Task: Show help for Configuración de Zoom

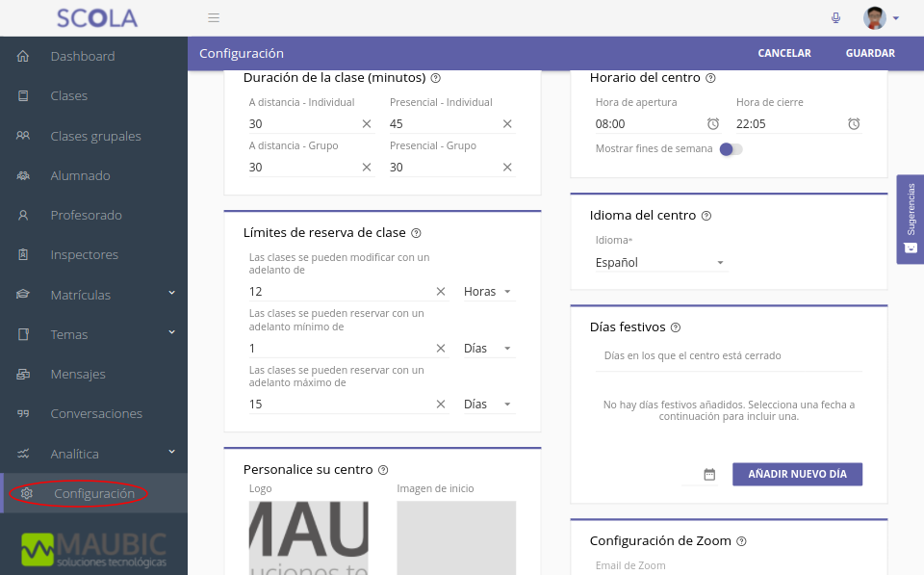Action: pyautogui.click(x=741, y=541)
